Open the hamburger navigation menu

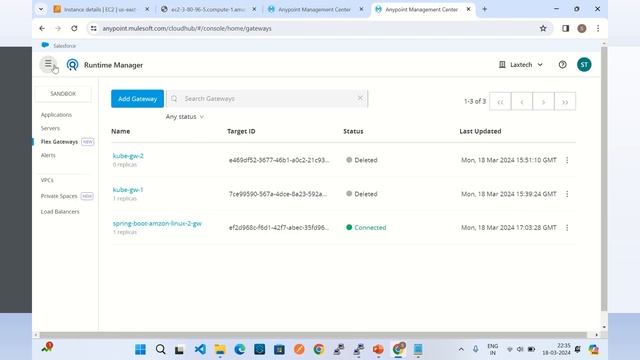(x=48, y=64)
